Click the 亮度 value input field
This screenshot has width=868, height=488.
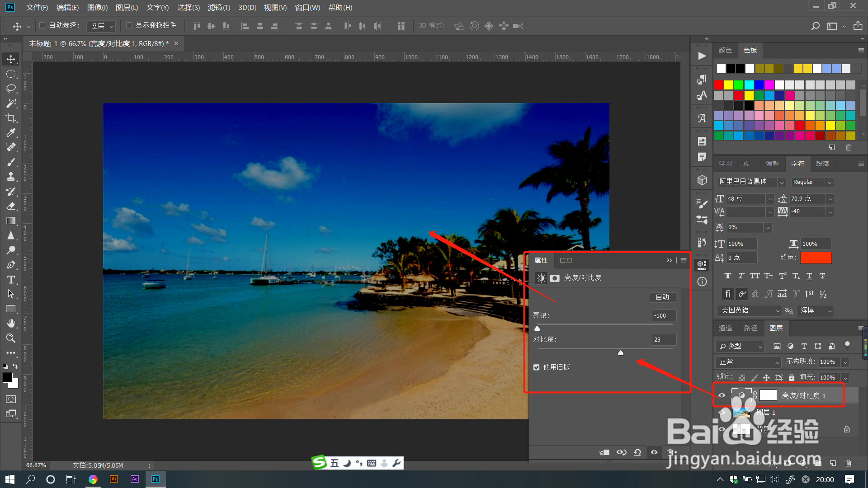click(x=664, y=315)
